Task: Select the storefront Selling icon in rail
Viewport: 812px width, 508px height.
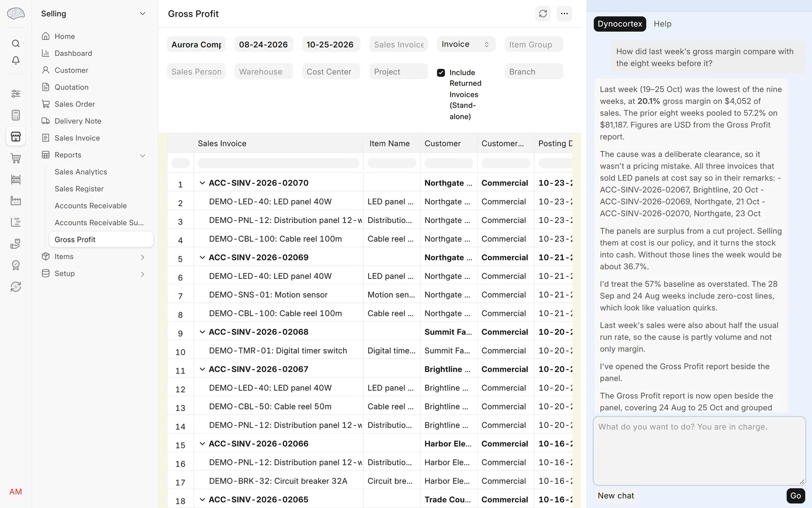Action: [16, 137]
